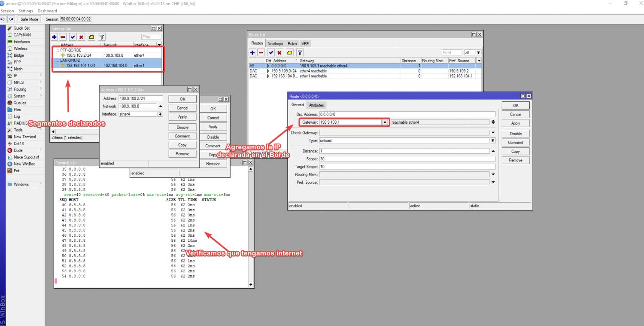644x326 pixels.
Task: Click the red minus remove icon in Address List
Action: (x=63, y=37)
